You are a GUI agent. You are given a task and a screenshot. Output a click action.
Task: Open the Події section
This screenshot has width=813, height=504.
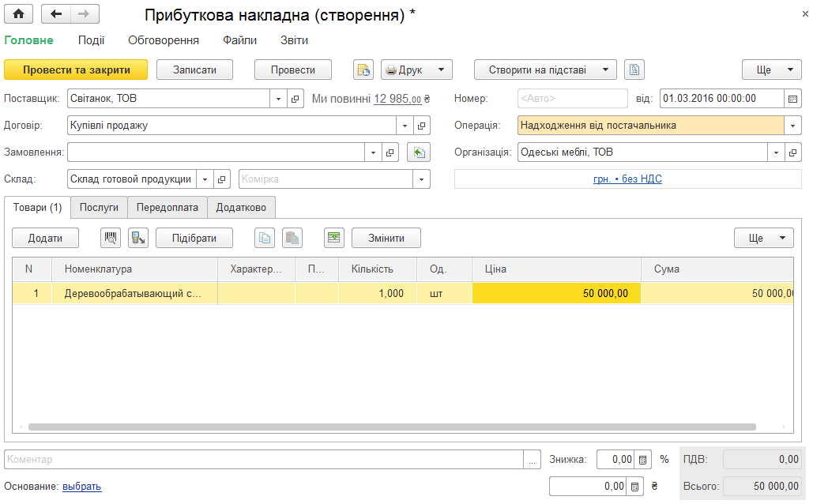click(92, 40)
